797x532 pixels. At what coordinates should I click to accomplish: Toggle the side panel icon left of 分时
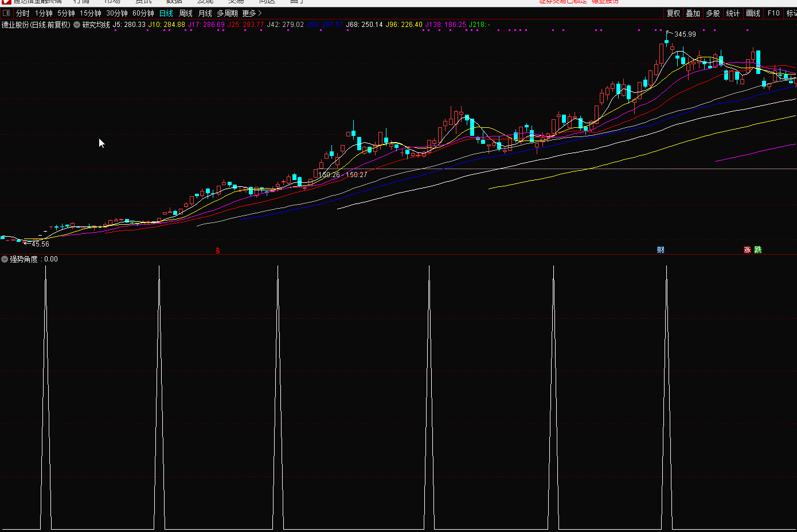[x=6, y=13]
